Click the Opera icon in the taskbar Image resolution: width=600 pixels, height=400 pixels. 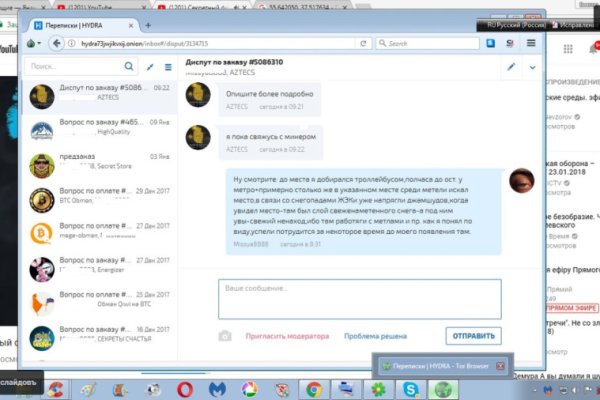(x=184, y=388)
